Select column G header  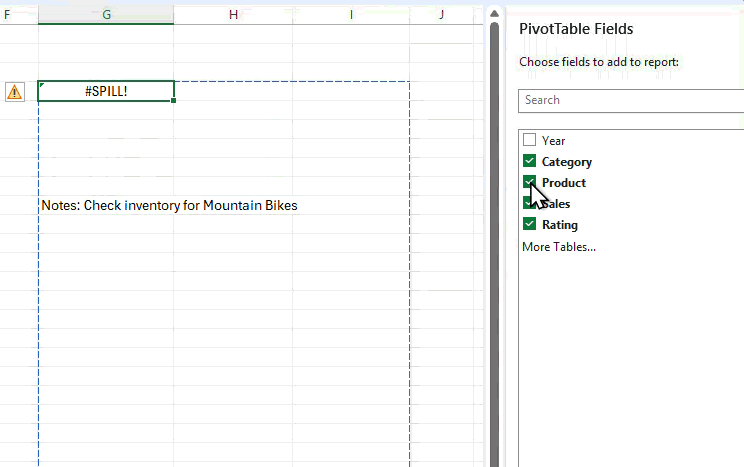(x=106, y=15)
